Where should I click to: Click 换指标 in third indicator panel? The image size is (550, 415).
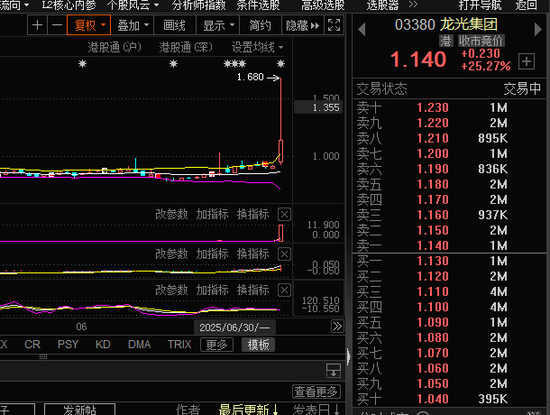click(x=253, y=290)
